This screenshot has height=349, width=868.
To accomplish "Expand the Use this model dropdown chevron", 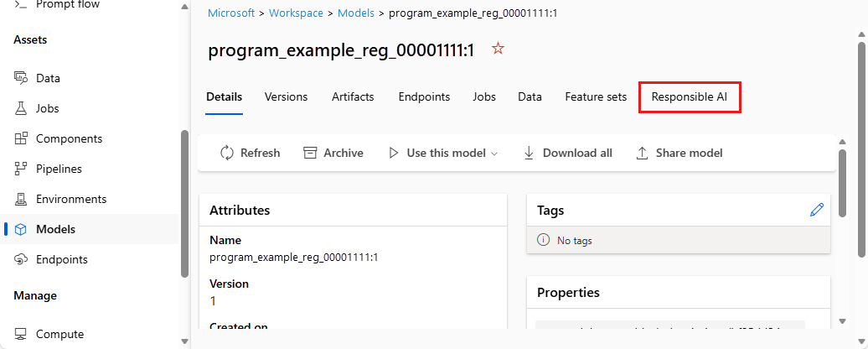I will tap(494, 154).
